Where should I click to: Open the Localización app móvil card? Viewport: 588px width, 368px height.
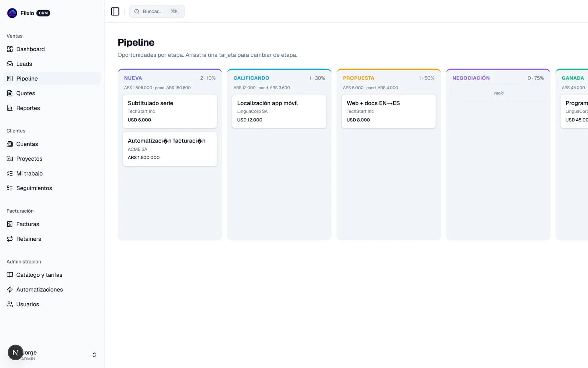(x=279, y=111)
